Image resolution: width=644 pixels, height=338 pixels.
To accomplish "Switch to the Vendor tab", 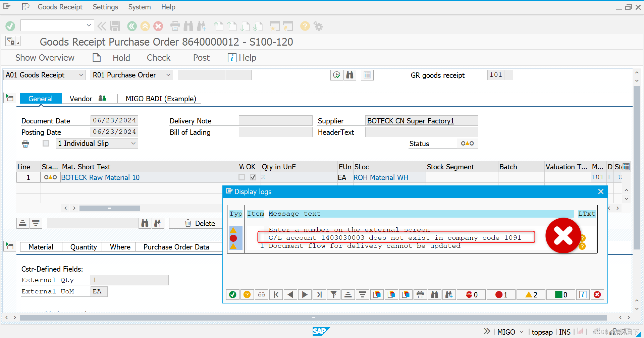I will [80, 99].
